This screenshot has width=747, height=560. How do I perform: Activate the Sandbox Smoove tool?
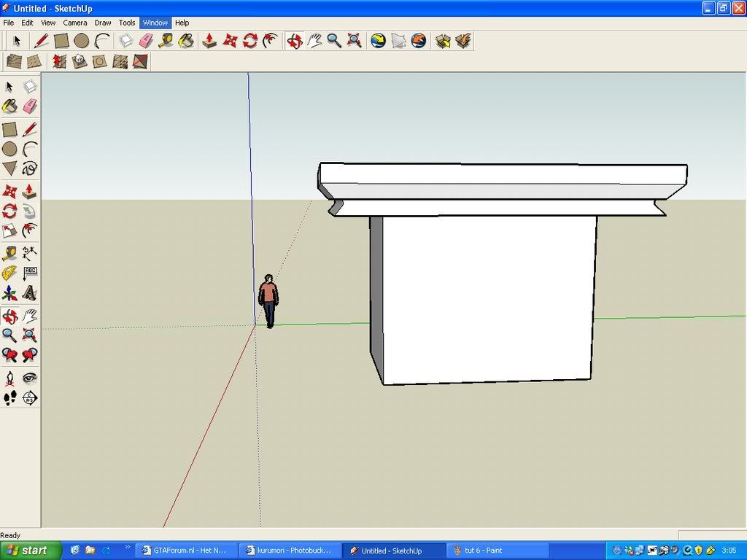[59, 61]
